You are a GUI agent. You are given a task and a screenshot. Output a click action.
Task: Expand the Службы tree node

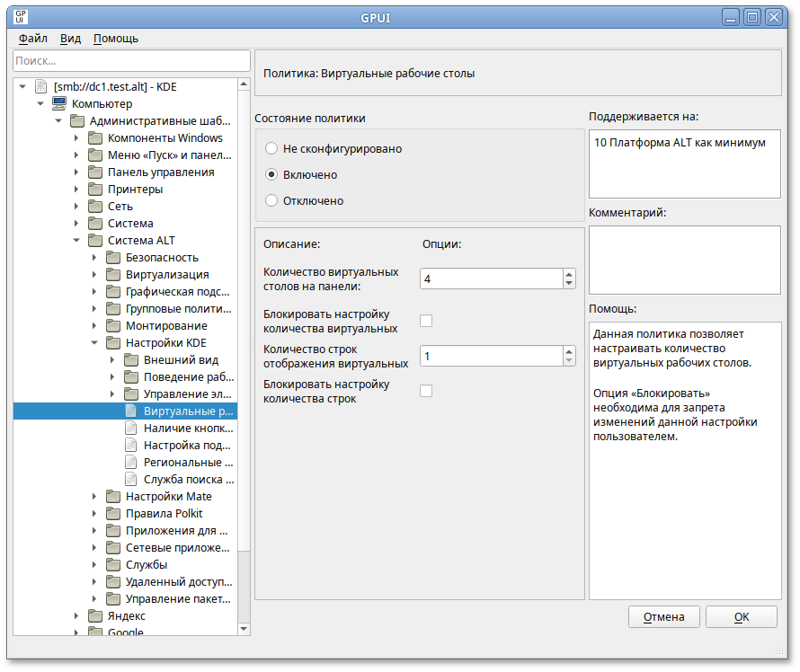(x=94, y=565)
